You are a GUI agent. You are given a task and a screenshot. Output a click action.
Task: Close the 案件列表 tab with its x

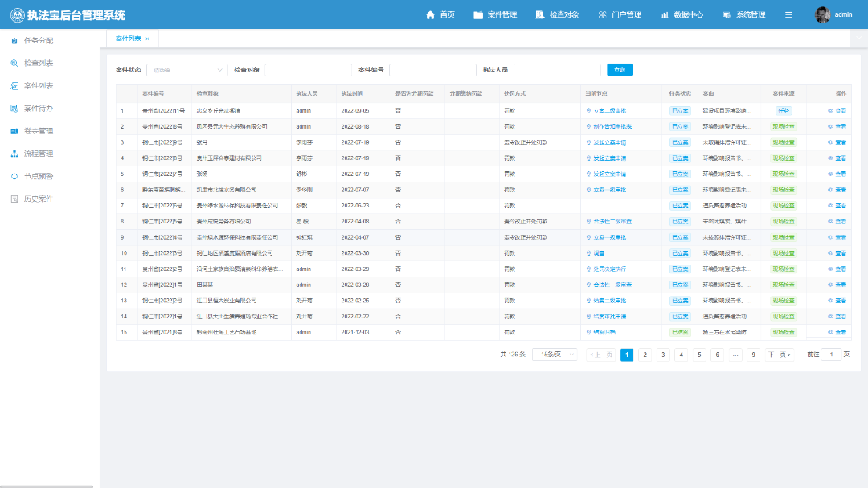point(147,39)
